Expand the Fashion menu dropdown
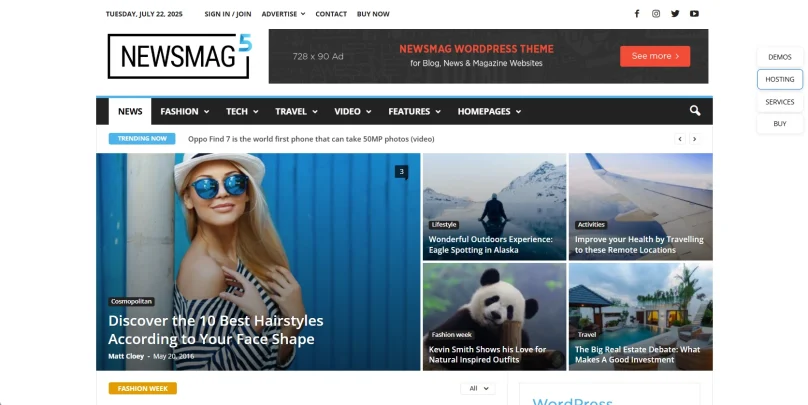 click(x=185, y=112)
